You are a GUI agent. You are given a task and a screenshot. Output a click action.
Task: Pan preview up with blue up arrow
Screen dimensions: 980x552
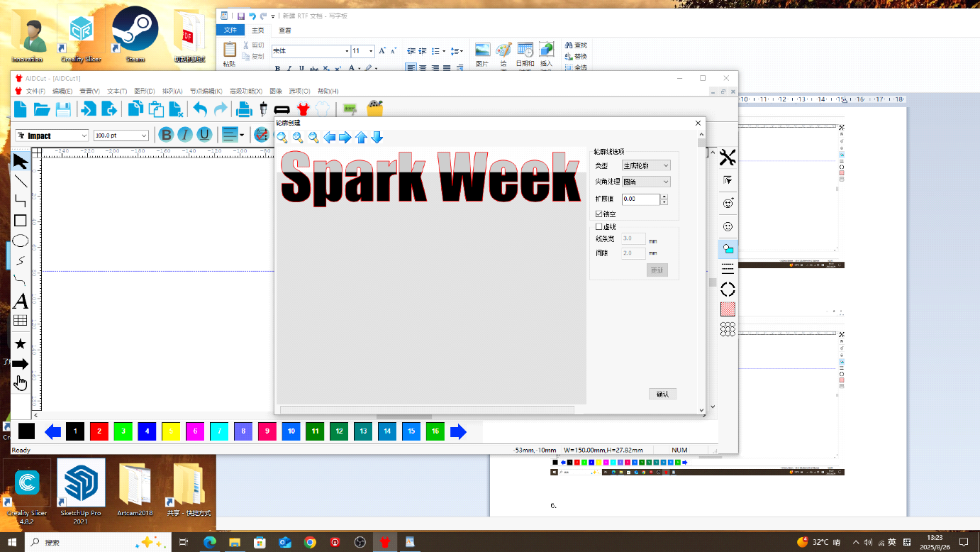361,137
